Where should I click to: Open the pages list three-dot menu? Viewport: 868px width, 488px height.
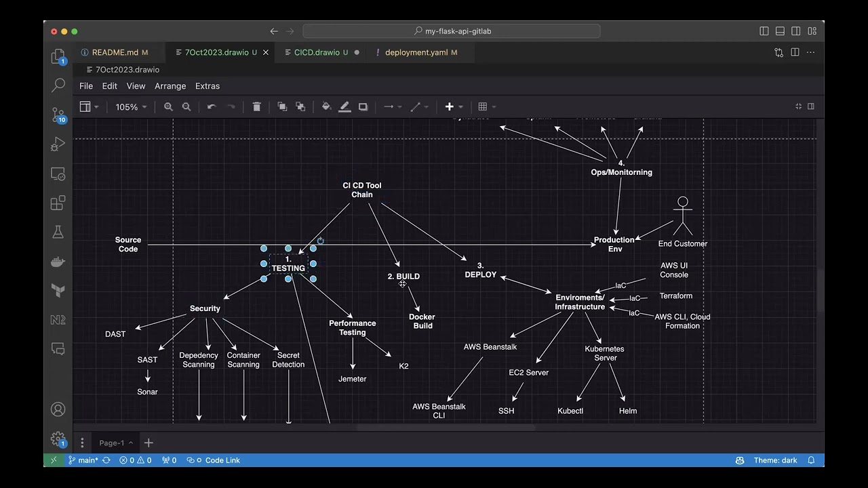(82, 443)
